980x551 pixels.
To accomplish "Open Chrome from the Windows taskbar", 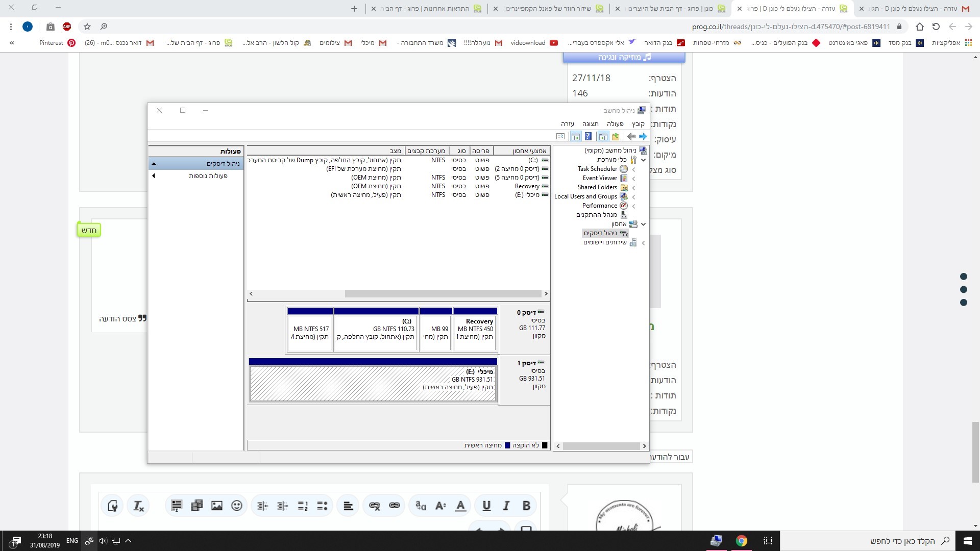I will pyautogui.click(x=741, y=541).
